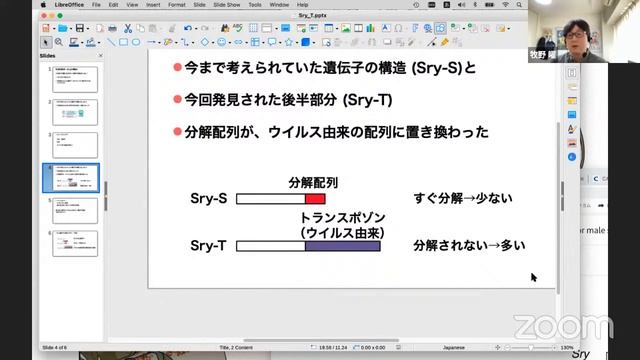This screenshot has width=640, height=360.
Task: Toggle Show Draw Functions button
Action: (440, 28)
